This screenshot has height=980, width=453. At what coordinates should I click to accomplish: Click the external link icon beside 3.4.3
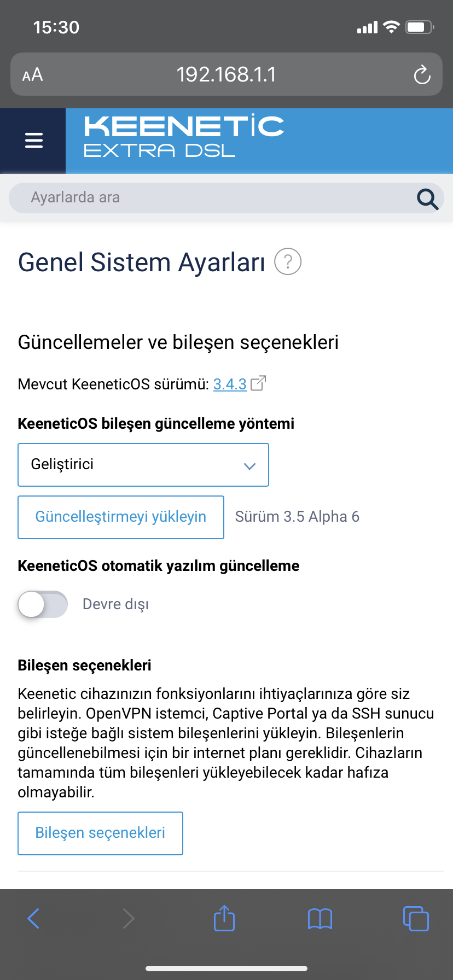(258, 383)
